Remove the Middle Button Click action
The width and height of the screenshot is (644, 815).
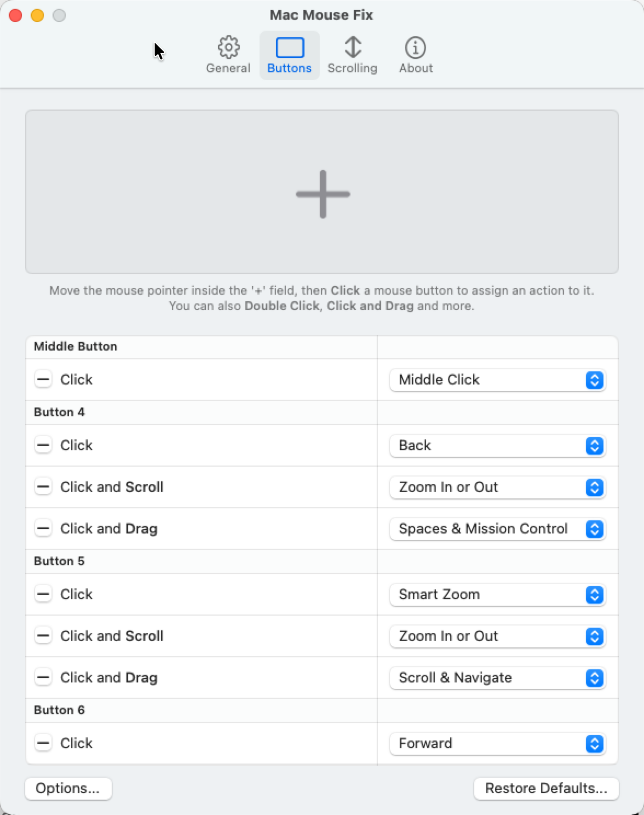(x=43, y=380)
